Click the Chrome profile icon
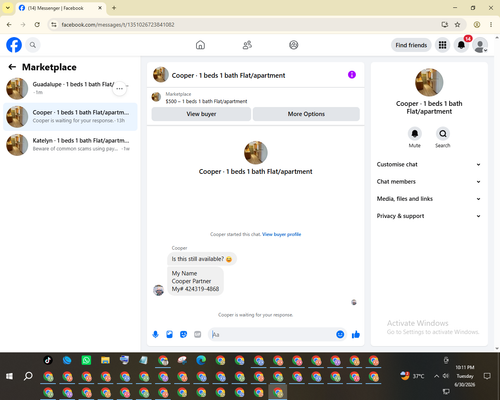The width and height of the screenshot is (500, 400). (x=477, y=25)
